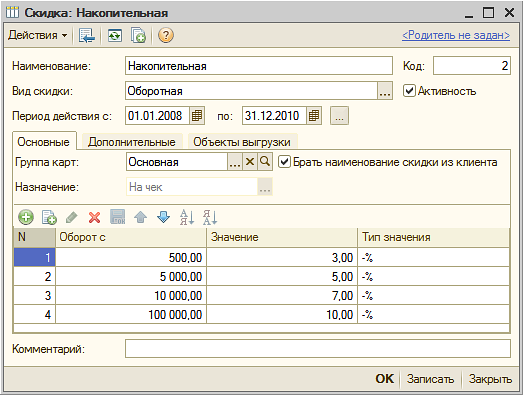Copy row with add-by-copy icon
The image size is (523, 395).
click(x=49, y=217)
